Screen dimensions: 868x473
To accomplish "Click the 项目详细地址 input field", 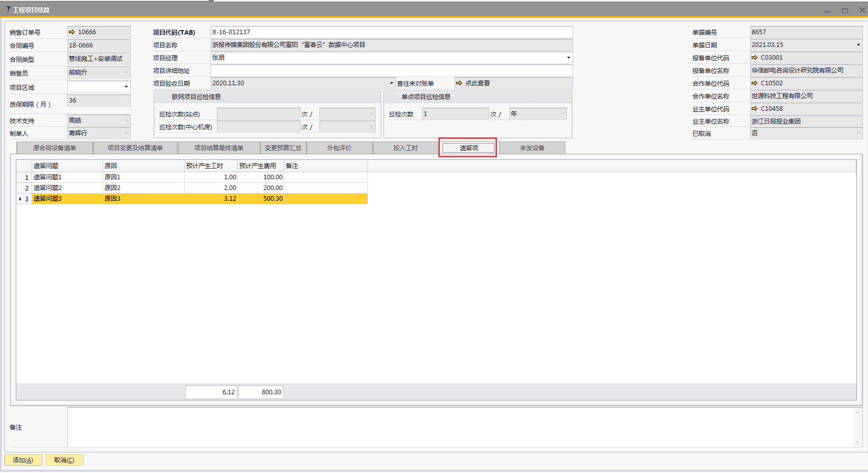I will tap(391, 70).
